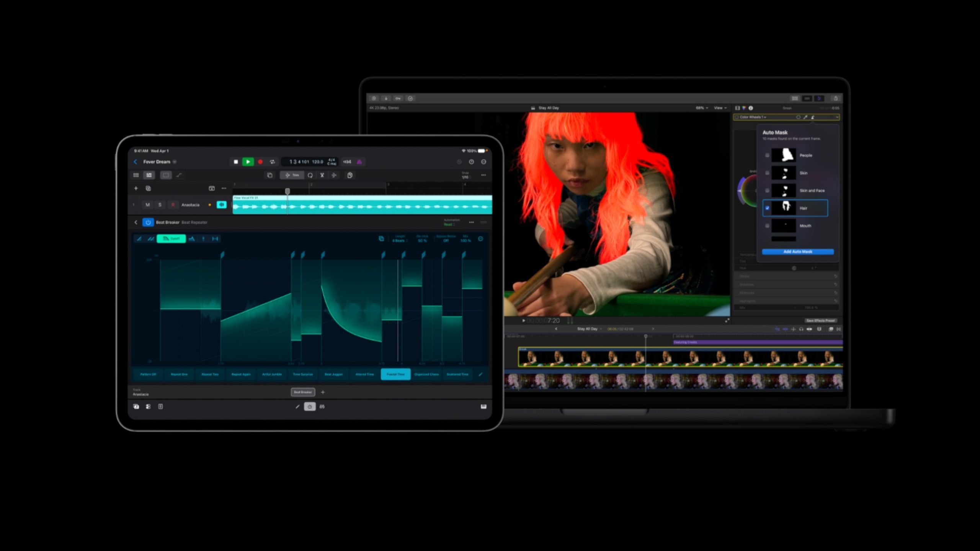Open the info inspector icon
Image resolution: width=980 pixels, height=551 pixels.
[751, 108]
